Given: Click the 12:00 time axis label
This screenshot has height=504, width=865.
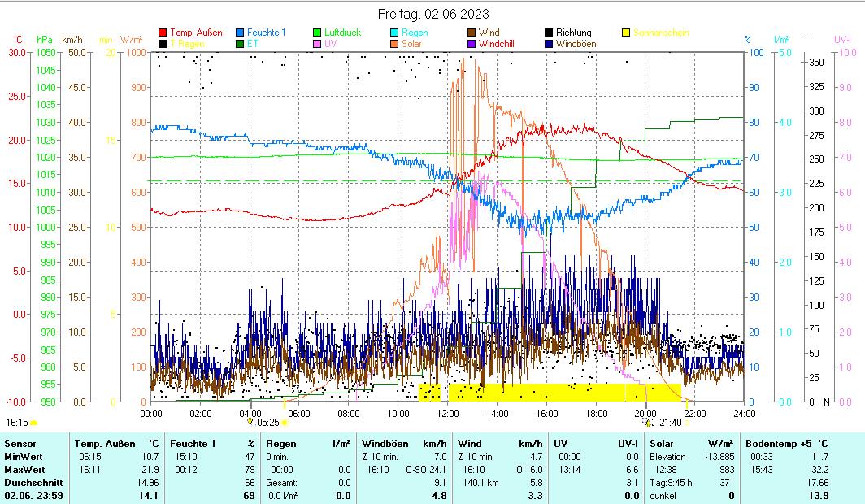Looking at the screenshot, I should click(x=447, y=414).
